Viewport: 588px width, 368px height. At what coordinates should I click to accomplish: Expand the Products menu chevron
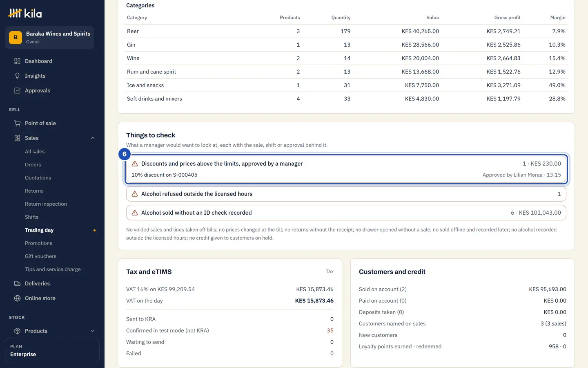[x=93, y=331]
